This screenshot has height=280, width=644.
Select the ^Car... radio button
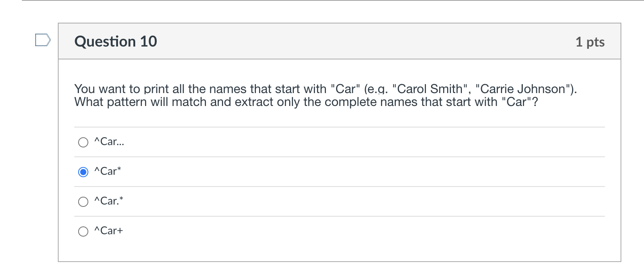(83, 142)
